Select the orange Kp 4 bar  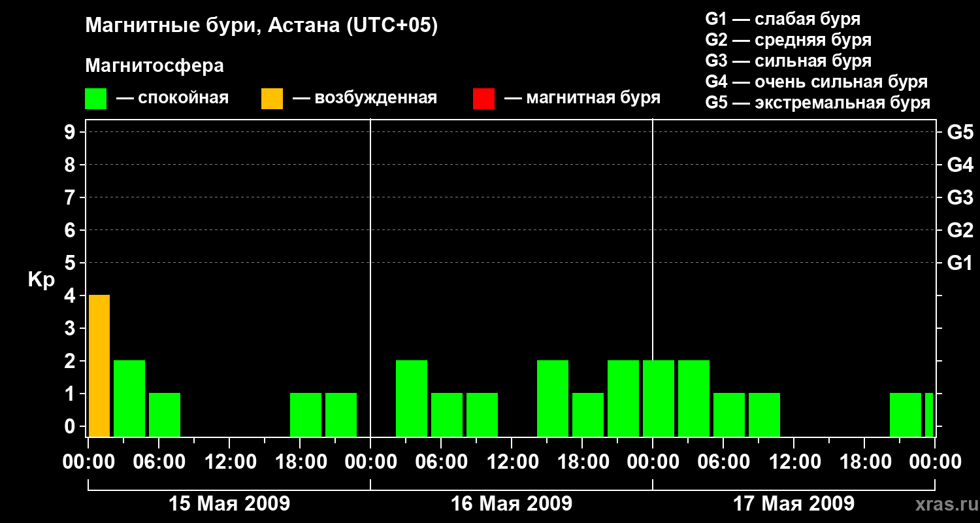click(99, 365)
